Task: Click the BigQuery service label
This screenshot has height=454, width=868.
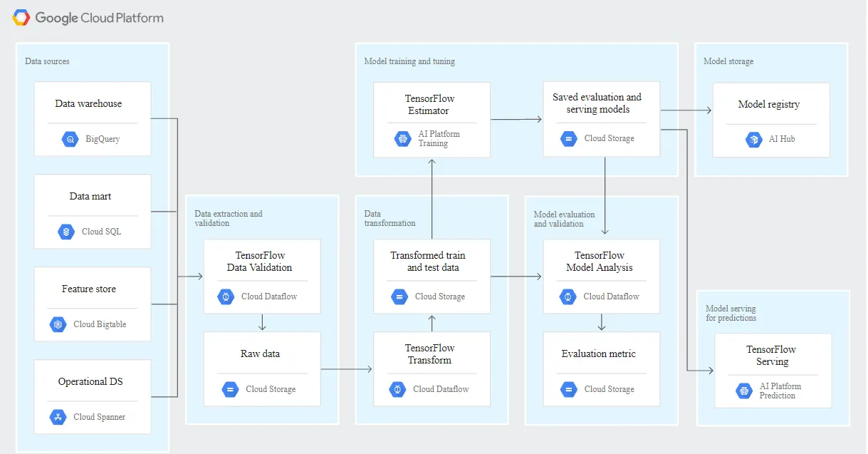Action: point(103,139)
